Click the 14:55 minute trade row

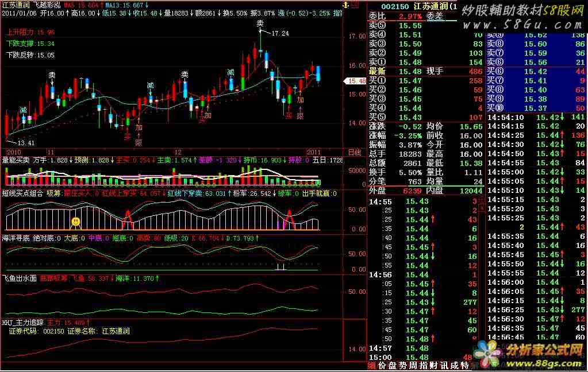click(x=422, y=201)
